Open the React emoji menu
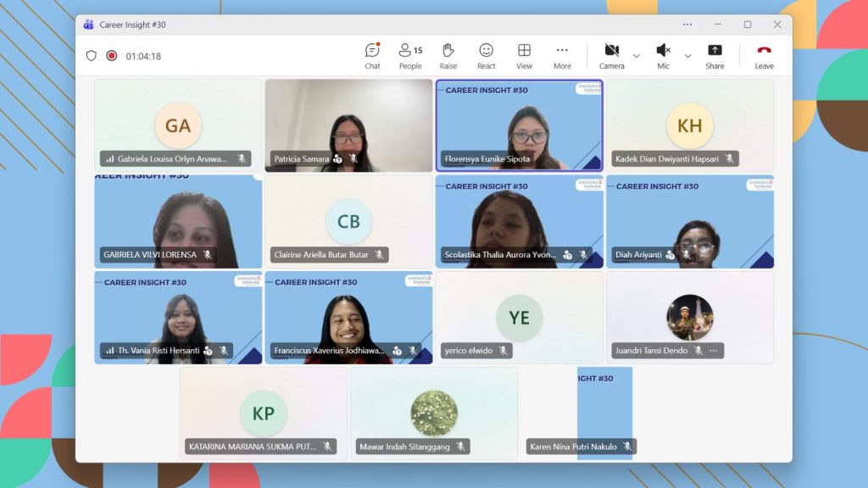 [x=486, y=57]
